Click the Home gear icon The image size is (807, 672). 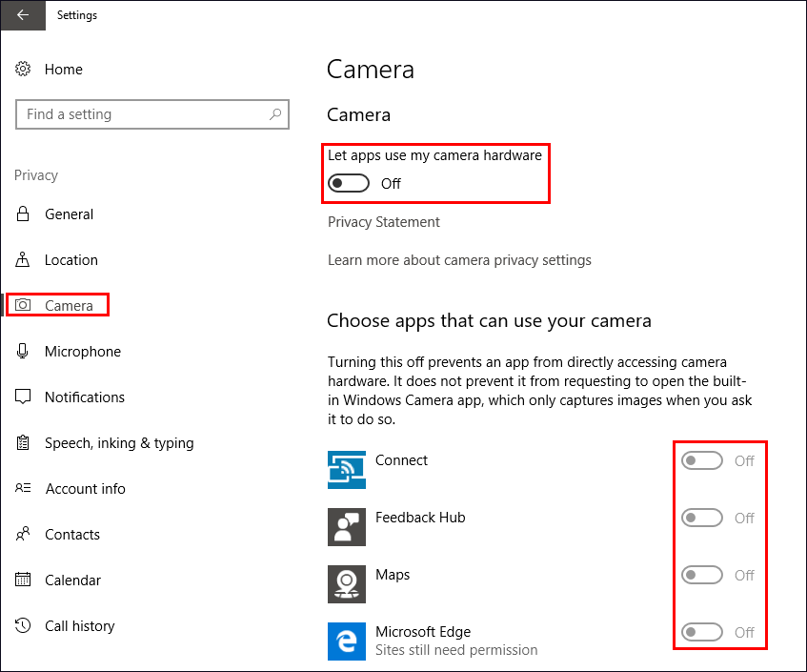point(23,69)
